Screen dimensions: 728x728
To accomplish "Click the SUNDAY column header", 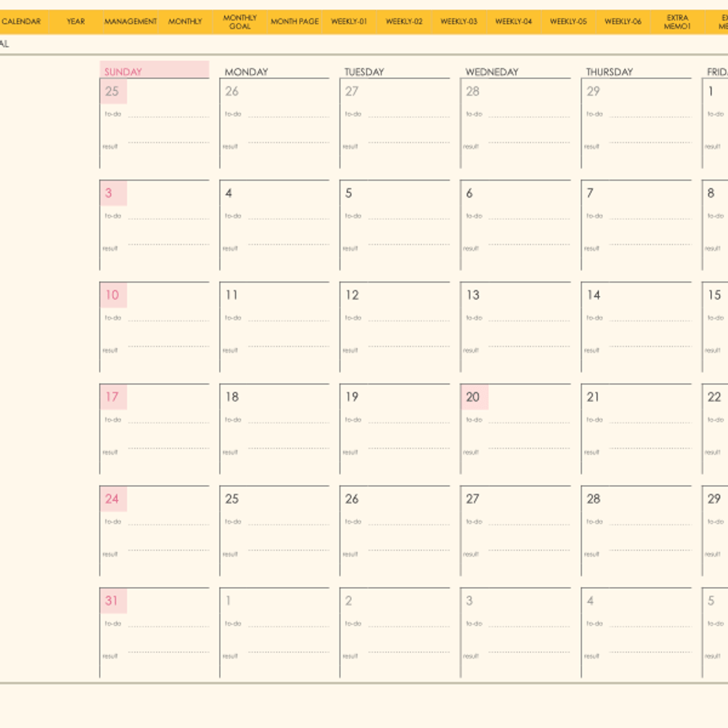I will point(154,70).
